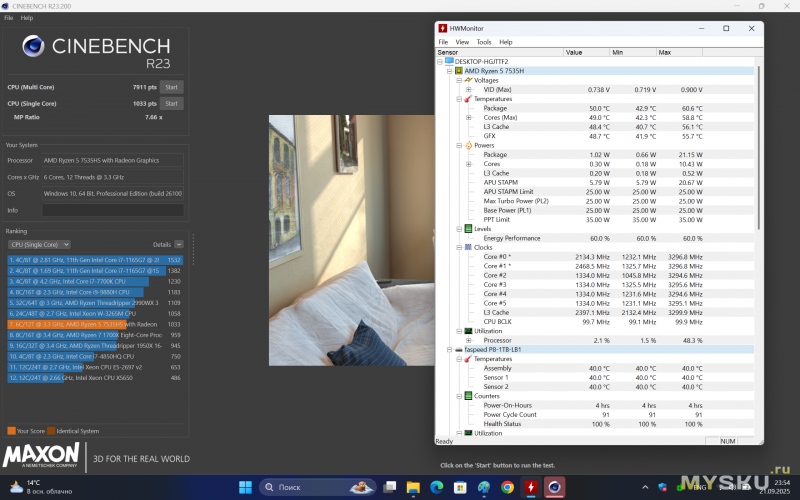The image size is (800, 500).
Task: Click the Powers flame icon
Action: point(468,145)
